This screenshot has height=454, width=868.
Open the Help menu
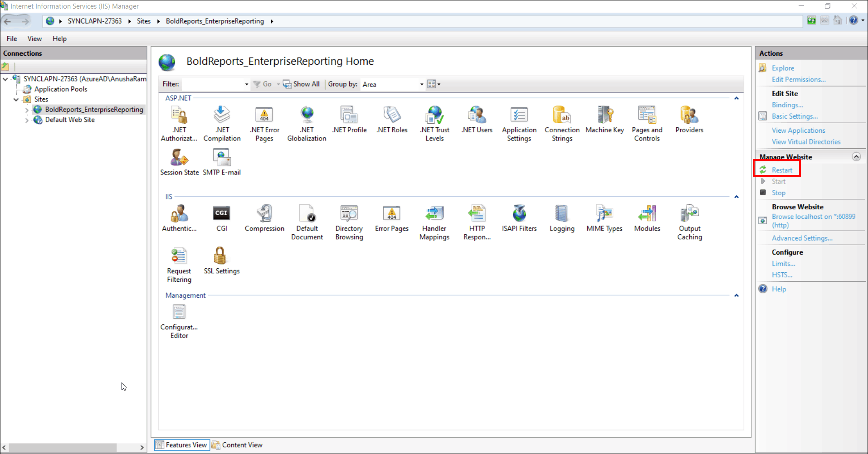(x=59, y=39)
